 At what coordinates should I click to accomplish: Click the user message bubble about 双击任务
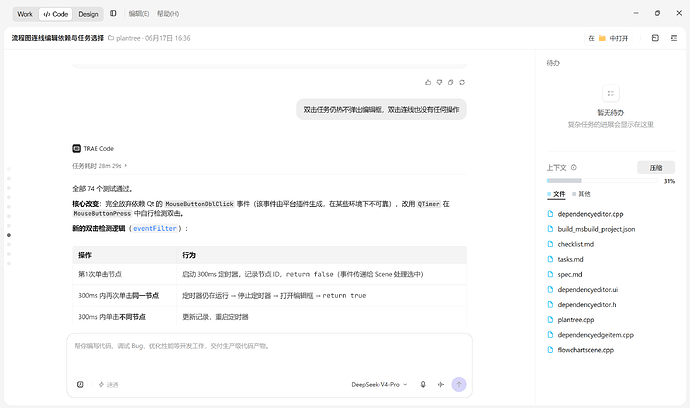pos(381,110)
